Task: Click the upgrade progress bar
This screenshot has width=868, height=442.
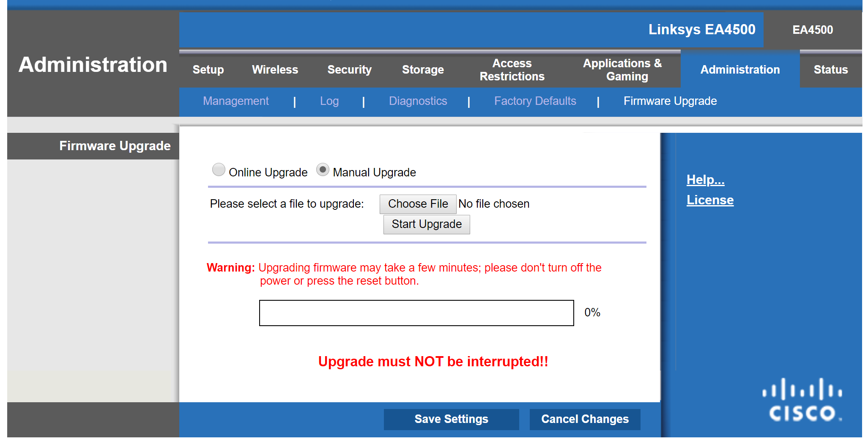Action: point(416,313)
